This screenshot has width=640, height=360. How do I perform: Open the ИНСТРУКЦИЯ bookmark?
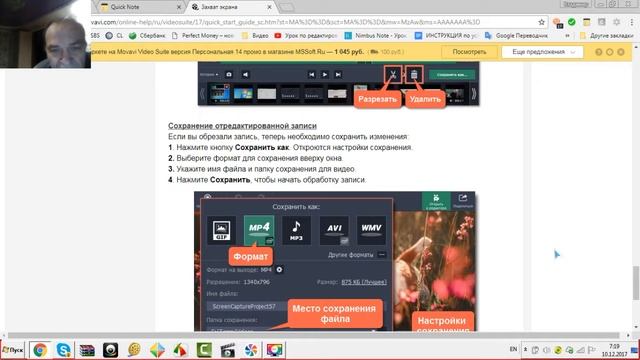click(x=446, y=36)
